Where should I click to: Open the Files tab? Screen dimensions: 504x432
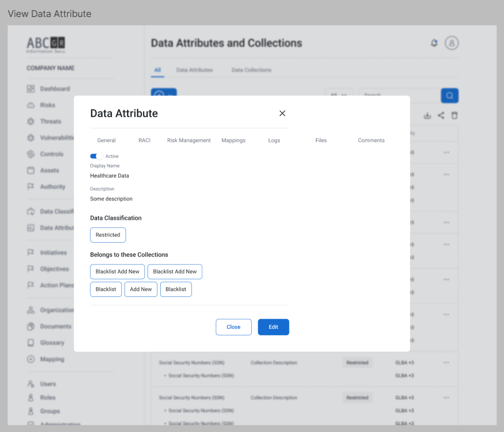[x=321, y=141]
